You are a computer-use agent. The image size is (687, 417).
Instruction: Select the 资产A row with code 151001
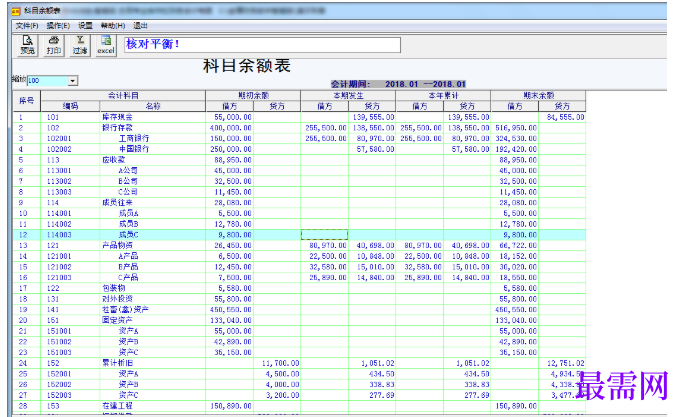299,331
